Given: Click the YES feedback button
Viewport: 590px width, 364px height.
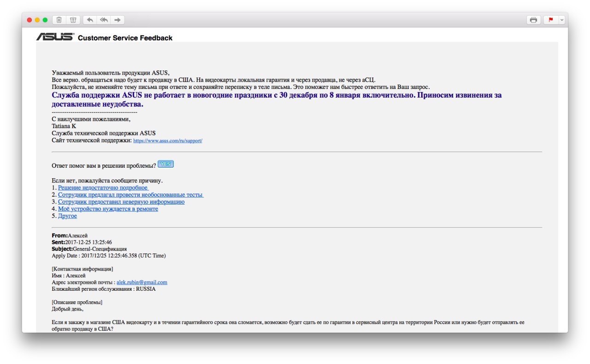Looking at the screenshot, I should tap(165, 164).
